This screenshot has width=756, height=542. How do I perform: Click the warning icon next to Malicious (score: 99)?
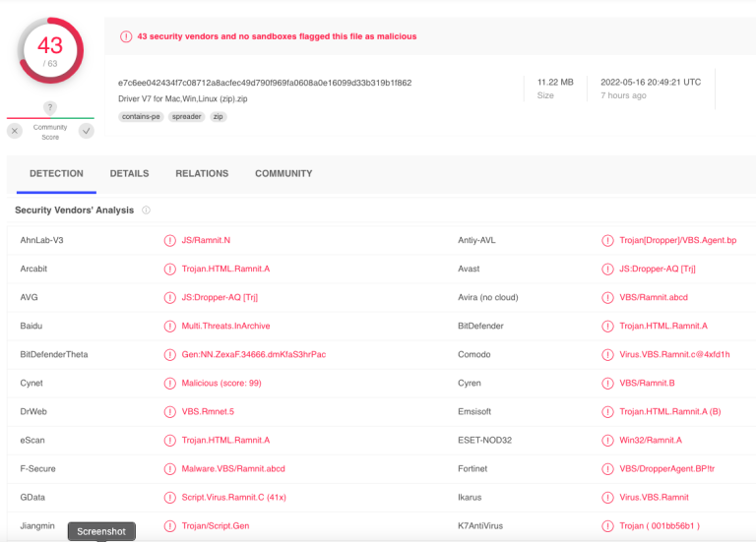coord(169,384)
